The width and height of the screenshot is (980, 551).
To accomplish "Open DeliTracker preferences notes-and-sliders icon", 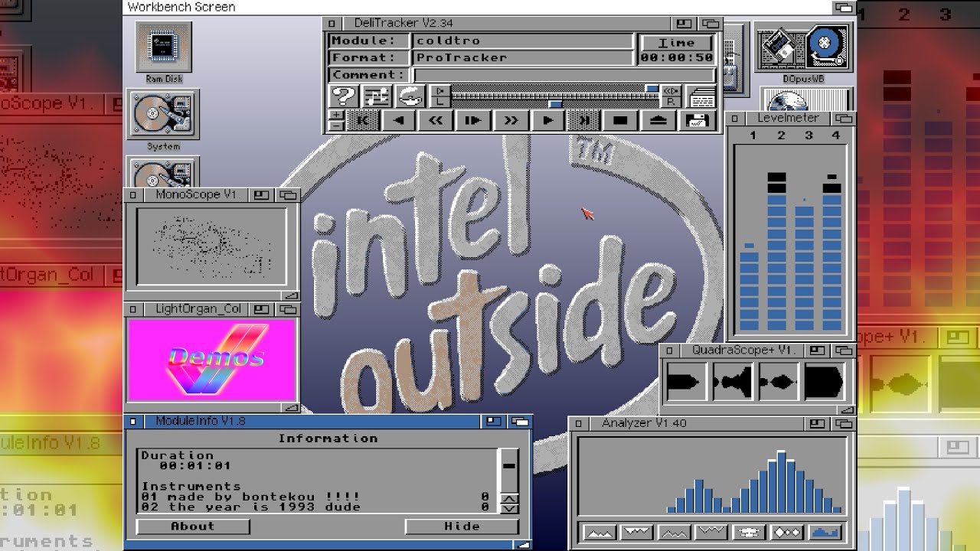I will tap(376, 96).
